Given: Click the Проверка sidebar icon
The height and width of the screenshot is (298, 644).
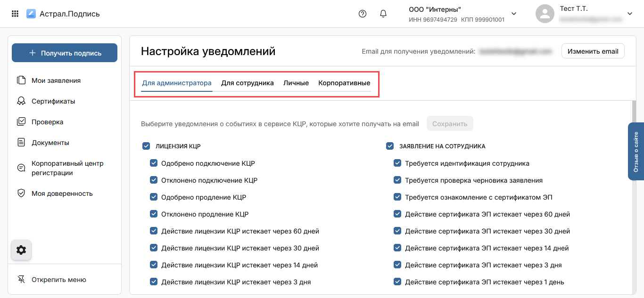Looking at the screenshot, I should pos(21,122).
